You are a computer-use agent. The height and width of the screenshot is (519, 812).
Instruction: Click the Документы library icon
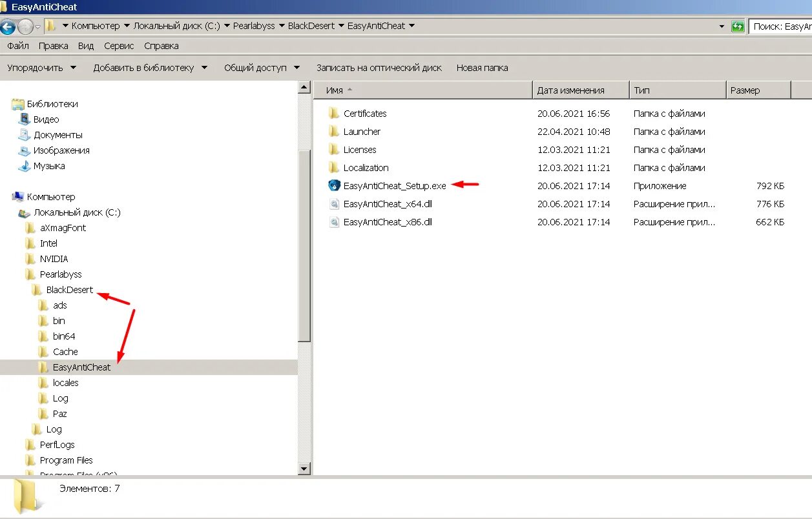click(x=25, y=135)
